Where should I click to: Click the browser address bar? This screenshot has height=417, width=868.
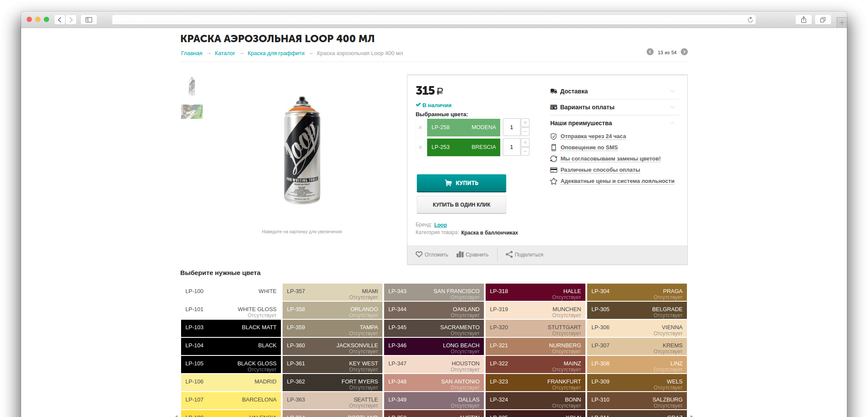tap(434, 20)
